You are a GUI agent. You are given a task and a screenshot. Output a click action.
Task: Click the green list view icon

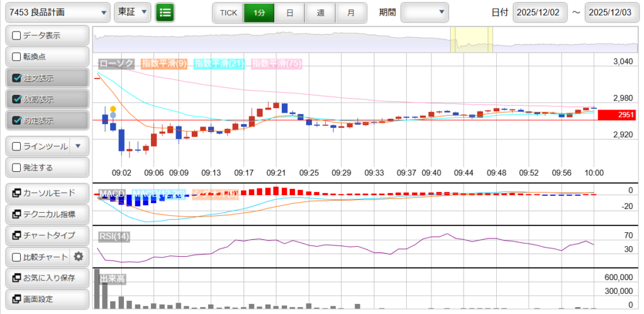165,13
